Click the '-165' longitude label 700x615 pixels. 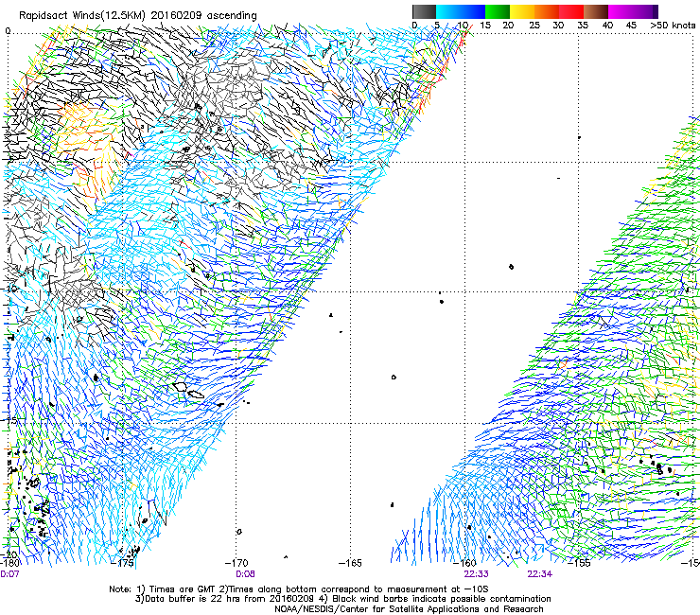pyautogui.click(x=350, y=563)
